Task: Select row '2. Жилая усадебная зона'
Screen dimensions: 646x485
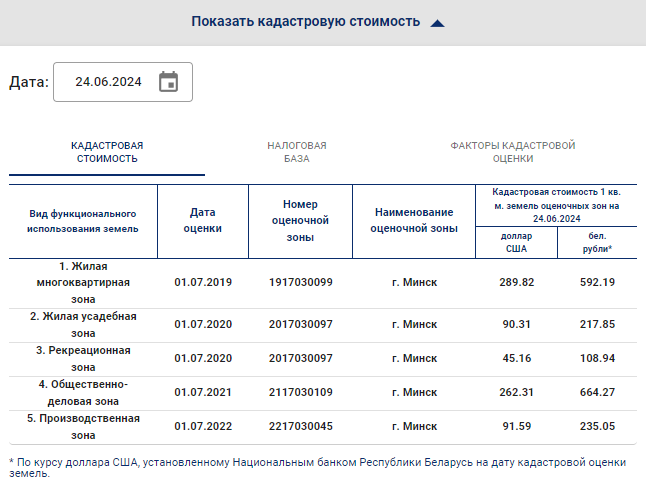Action: (x=323, y=325)
